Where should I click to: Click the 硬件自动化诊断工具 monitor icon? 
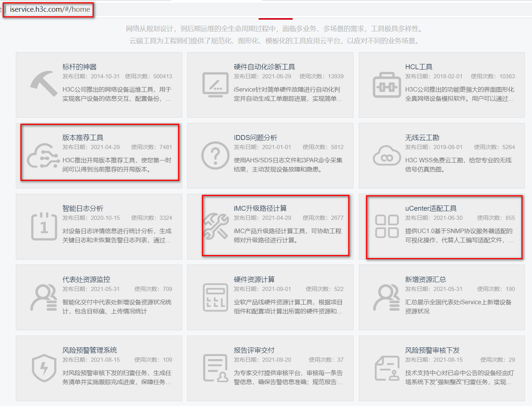coord(215,84)
